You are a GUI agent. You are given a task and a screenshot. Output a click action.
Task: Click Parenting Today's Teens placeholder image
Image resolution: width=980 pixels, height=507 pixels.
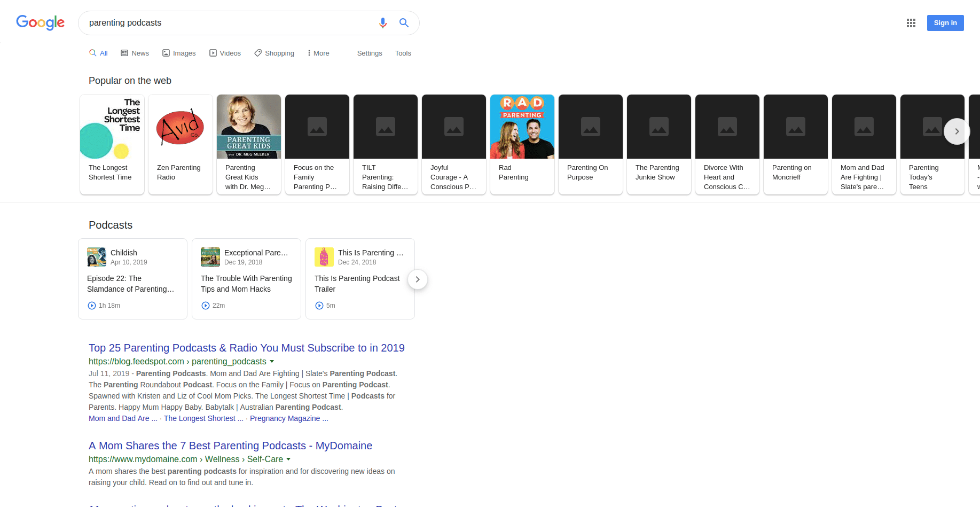[932, 127]
